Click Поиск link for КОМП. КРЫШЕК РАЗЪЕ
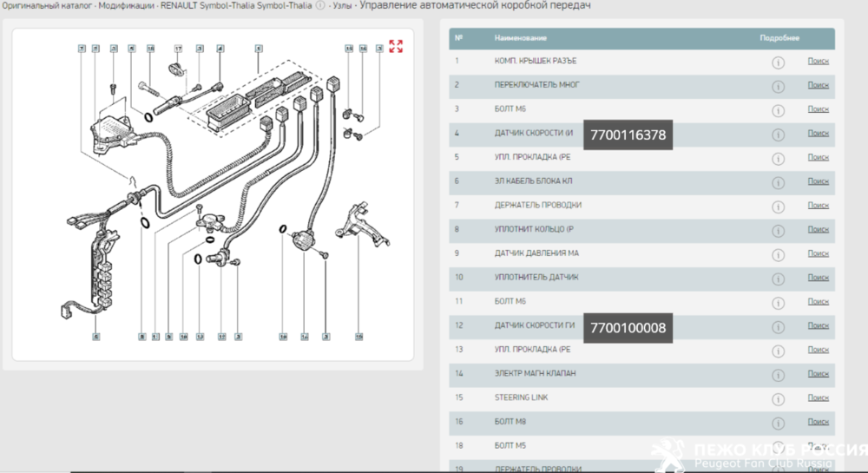Screen dimensions: 868x473 pos(818,61)
